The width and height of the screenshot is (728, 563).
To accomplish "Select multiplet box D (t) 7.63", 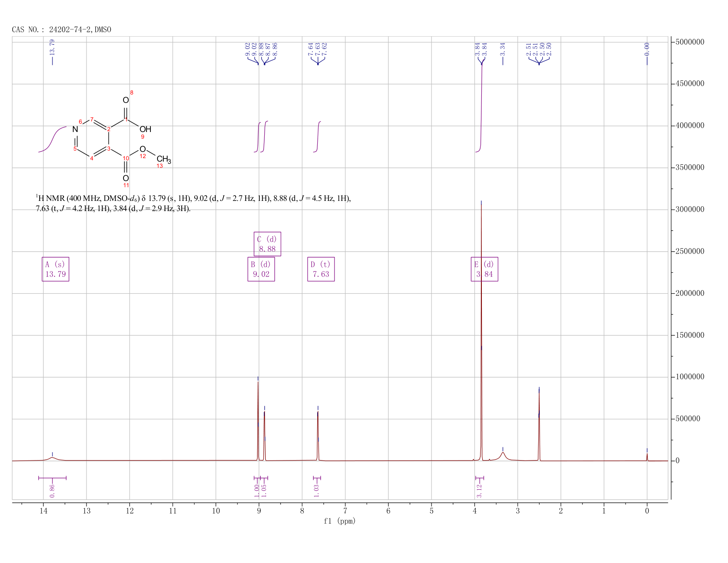I will 321,269.
